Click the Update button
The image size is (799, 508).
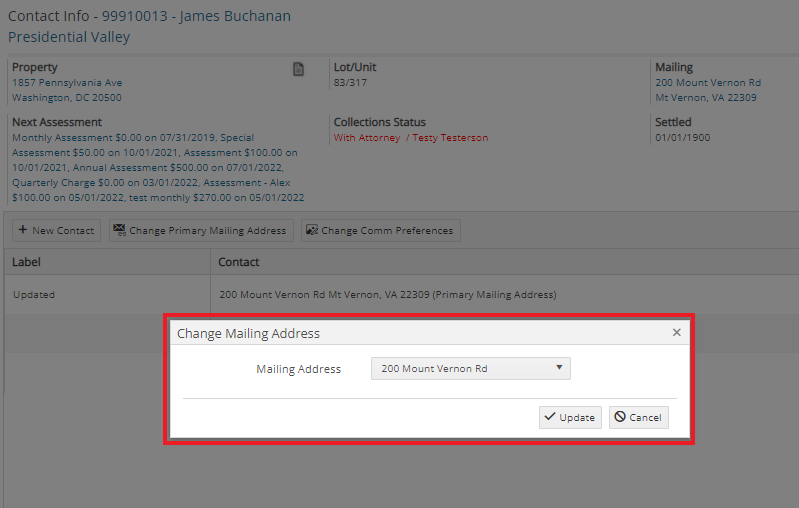click(x=570, y=417)
